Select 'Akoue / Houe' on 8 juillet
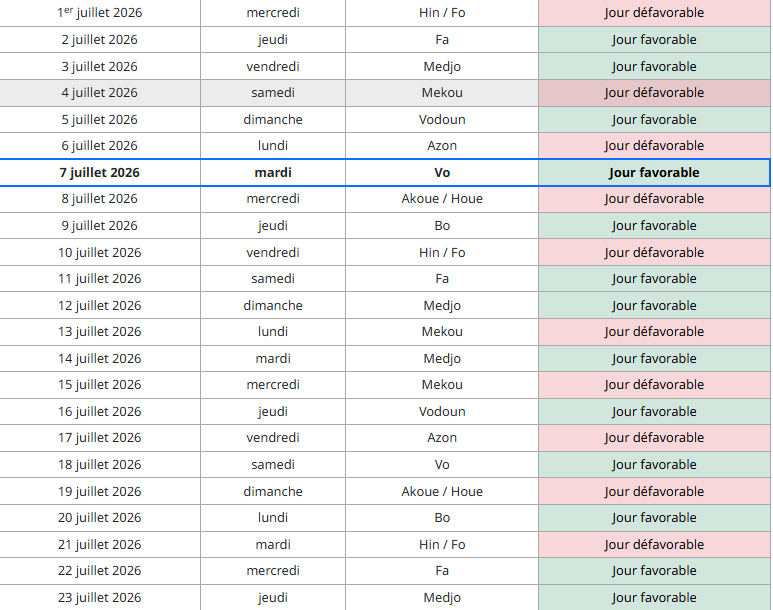Screen dimensions: 773x610 [442, 199]
